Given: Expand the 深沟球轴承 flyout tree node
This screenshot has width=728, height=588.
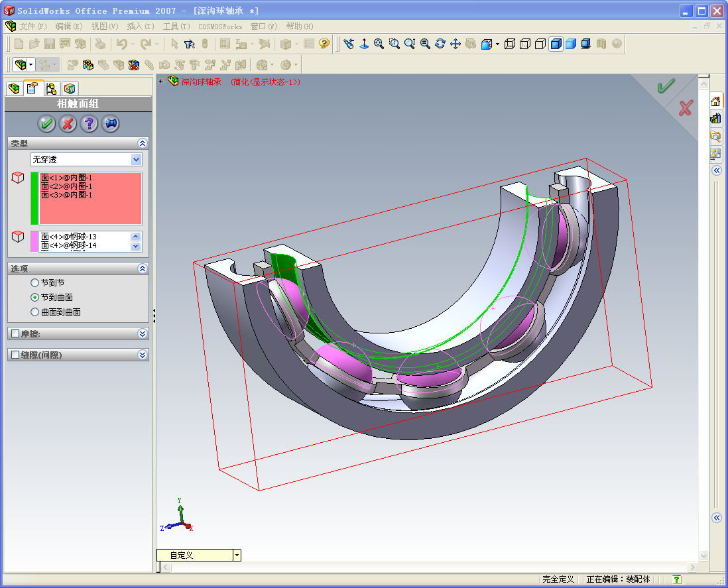Looking at the screenshot, I should click(161, 82).
